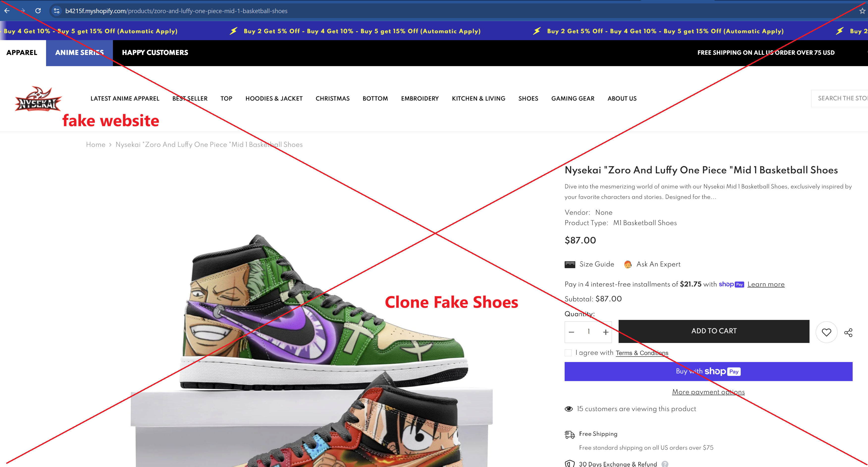Open the Size Guide ruler icon

(570, 264)
